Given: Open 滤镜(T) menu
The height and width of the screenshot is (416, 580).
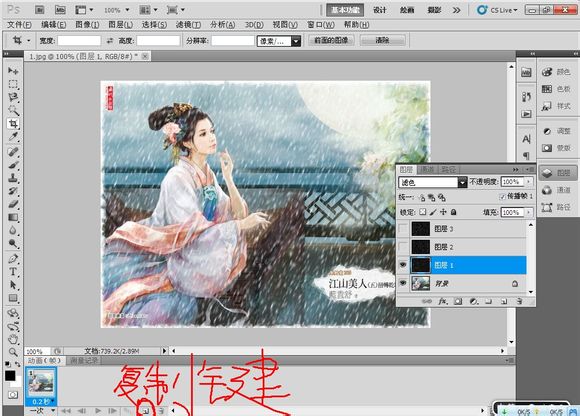Looking at the screenshot, I should [x=188, y=25].
